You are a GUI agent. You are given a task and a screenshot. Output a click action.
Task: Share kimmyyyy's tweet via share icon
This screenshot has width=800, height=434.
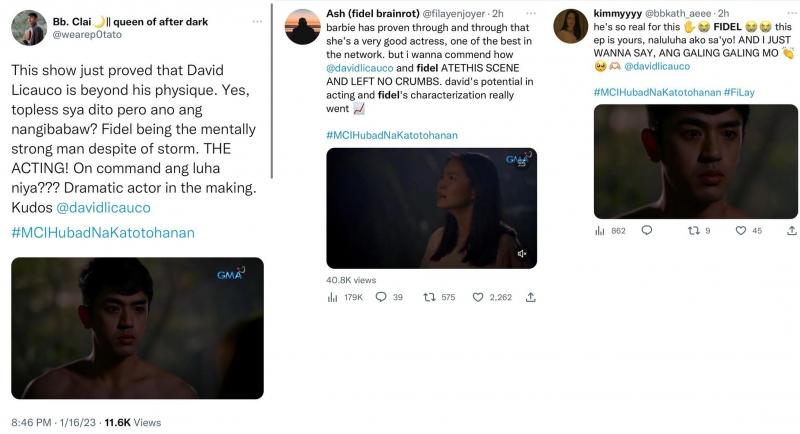click(782, 231)
